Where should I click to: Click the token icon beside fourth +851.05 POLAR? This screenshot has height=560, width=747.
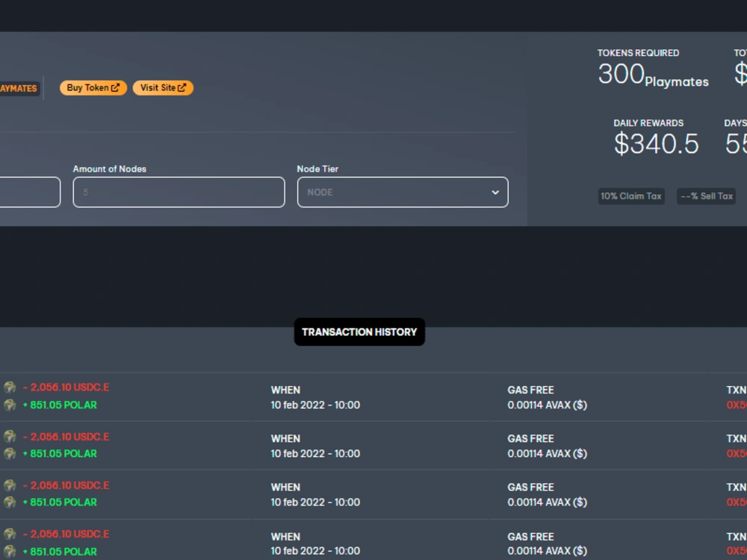10,552
